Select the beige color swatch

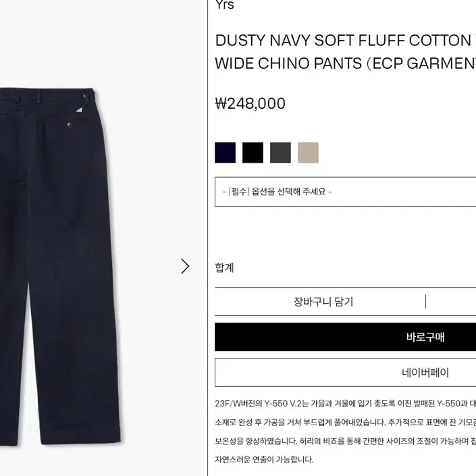pos(308,153)
